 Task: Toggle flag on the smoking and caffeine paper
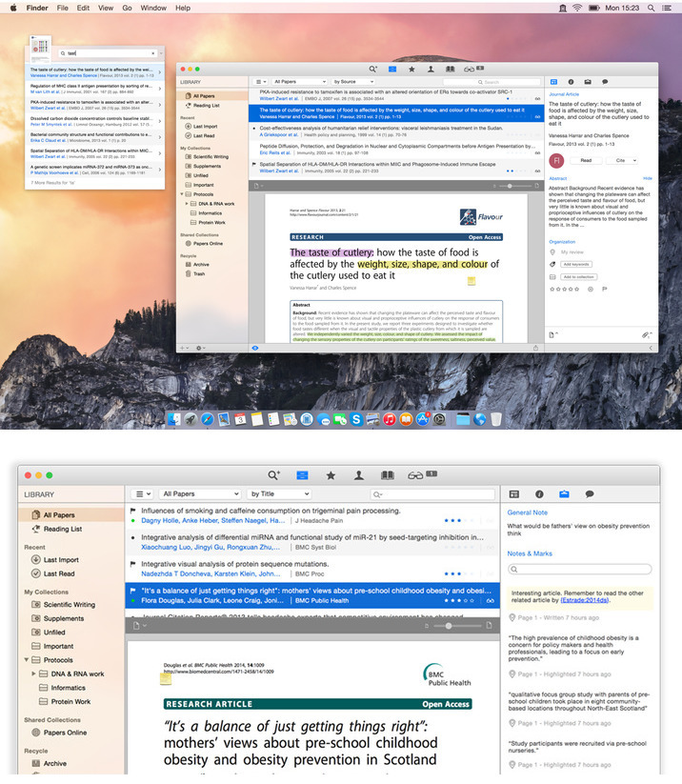click(132, 511)
